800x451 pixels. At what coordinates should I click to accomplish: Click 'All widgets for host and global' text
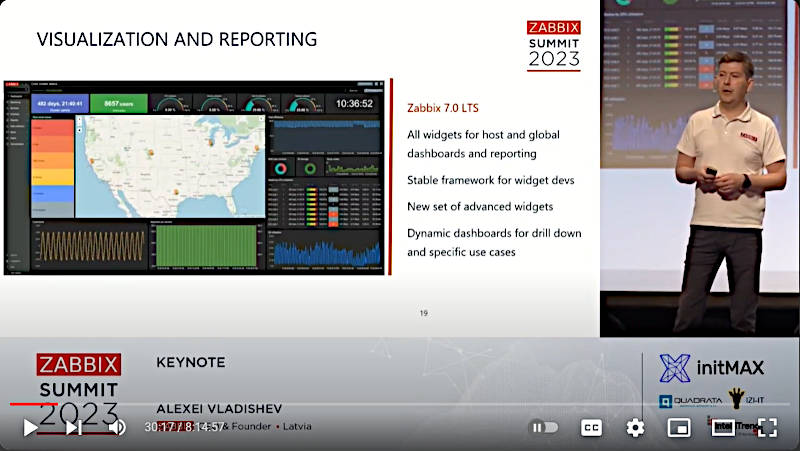pyautogui.click(x=483, y=135)
